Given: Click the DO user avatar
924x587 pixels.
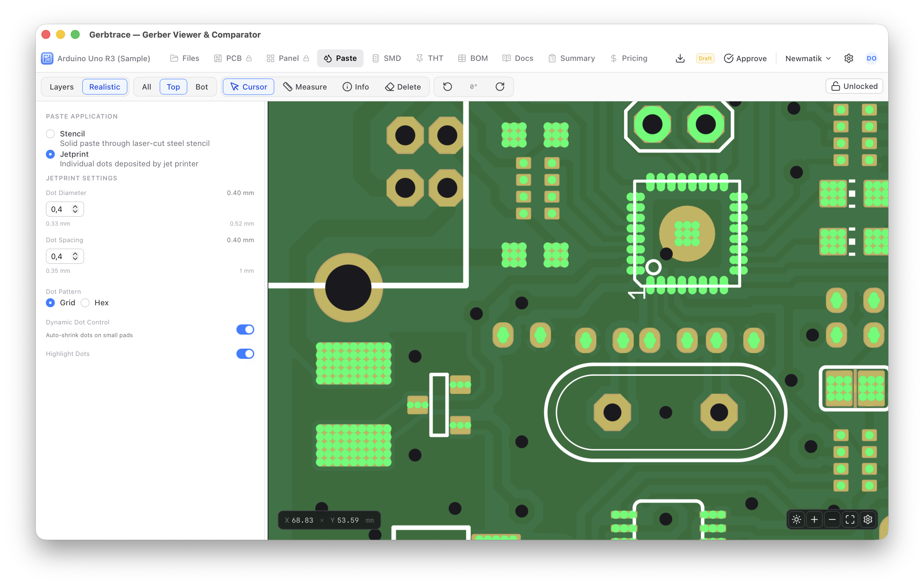Looking at the screenshot, I should 871,58.
